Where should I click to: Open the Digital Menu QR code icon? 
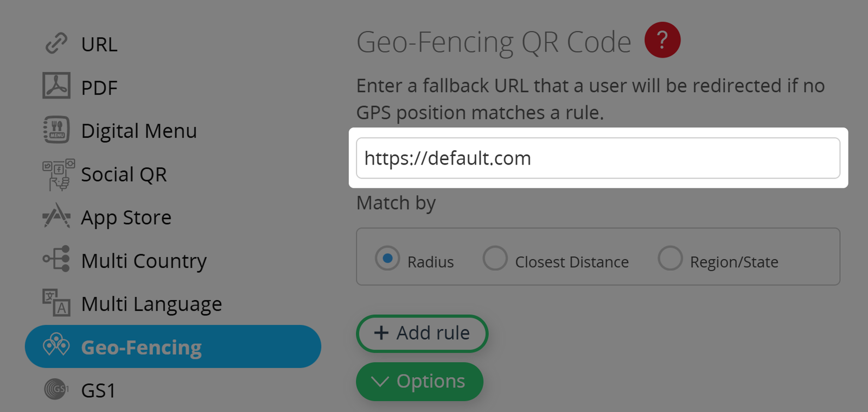56,130
